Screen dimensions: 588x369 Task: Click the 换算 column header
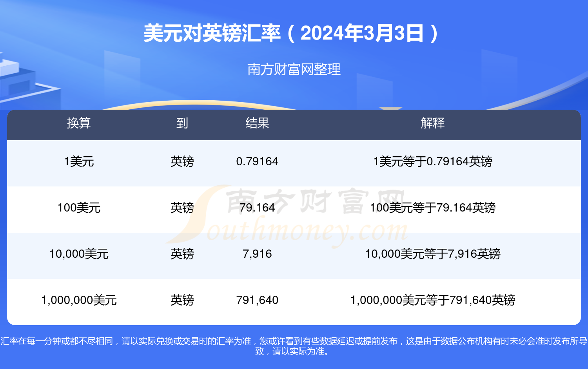click(x=79, y=123)
